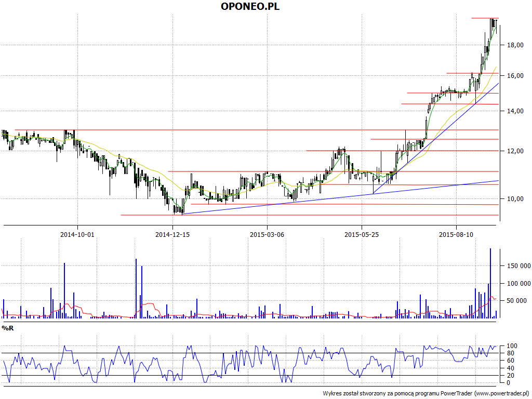Click the 2015-03-06 date label
The width and height of the screenshot is (532, 399).
[267, 234]
